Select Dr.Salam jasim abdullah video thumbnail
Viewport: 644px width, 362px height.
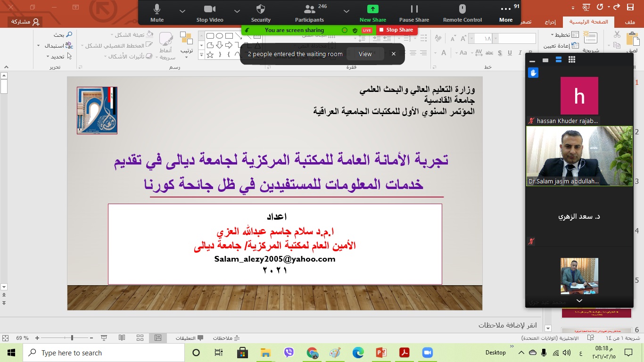pyautogui.click(x=579, y=156)
